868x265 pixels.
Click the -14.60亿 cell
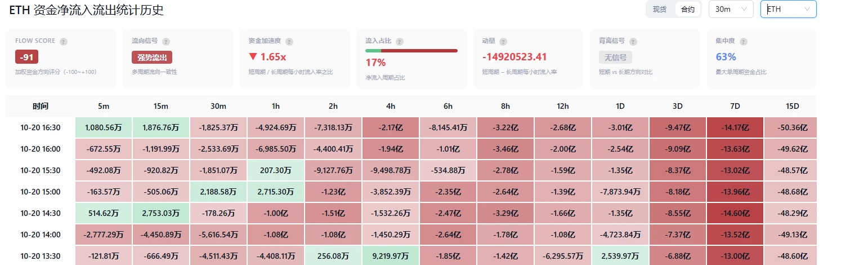point(735,213)
